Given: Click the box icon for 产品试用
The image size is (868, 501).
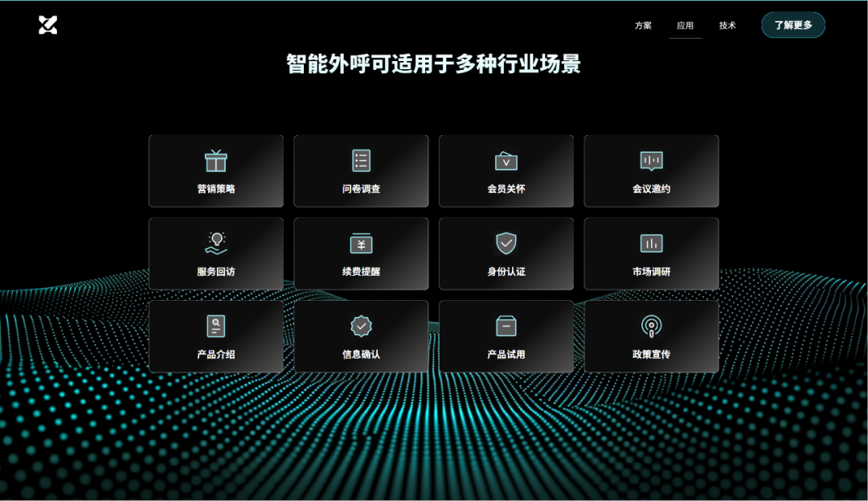Looking at the screenshot, I should [506, 325].
